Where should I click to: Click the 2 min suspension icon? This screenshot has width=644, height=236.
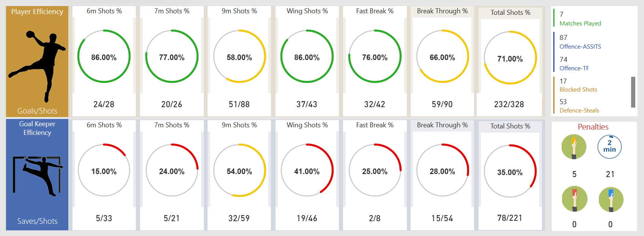[609, 147]
